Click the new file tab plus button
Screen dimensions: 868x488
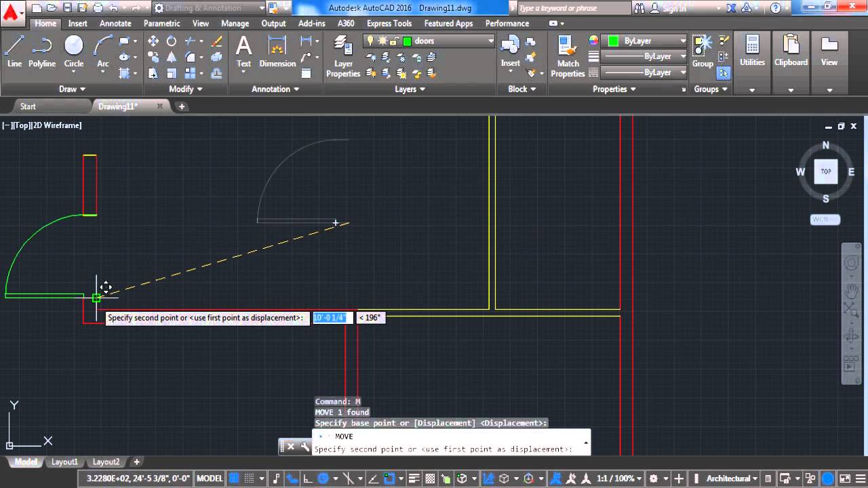pyautogui.click(x=181, y=106)
